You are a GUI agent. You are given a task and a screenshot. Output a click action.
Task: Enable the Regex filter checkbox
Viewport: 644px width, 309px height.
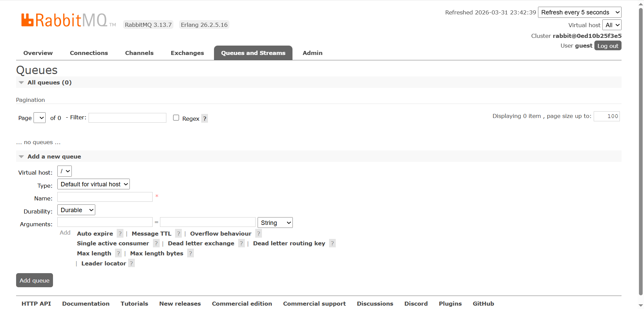point(176,118)
